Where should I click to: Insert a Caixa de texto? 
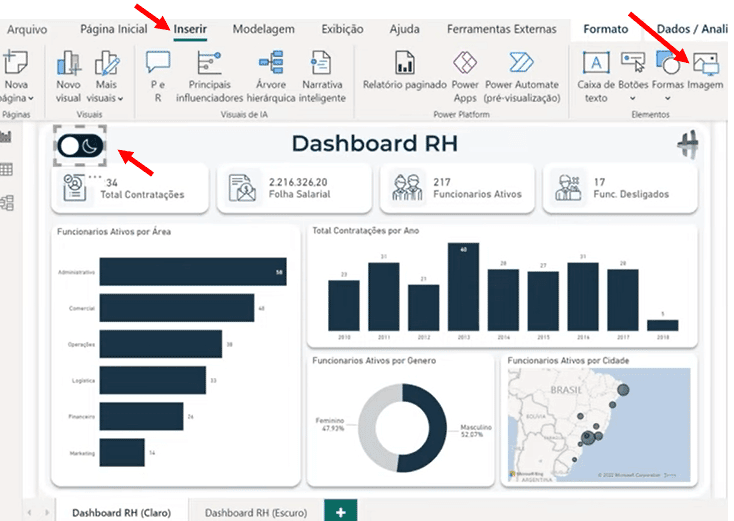(596, 77)
